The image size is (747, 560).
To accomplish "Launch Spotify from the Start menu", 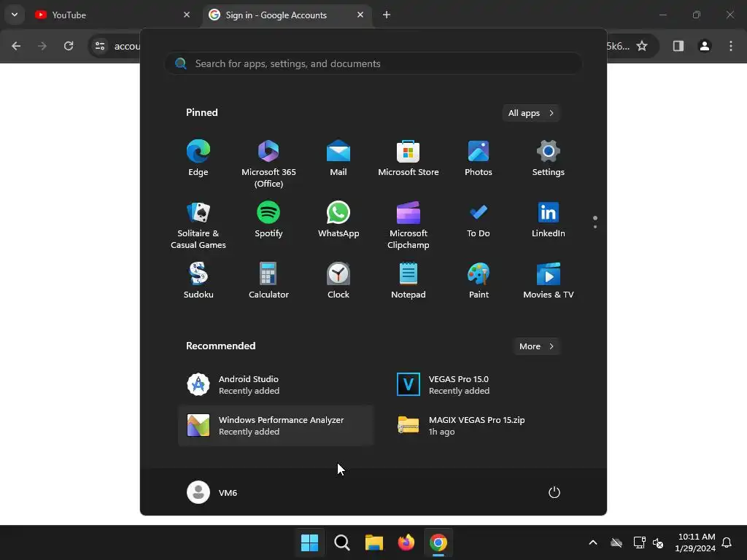I will pos(268,220).
